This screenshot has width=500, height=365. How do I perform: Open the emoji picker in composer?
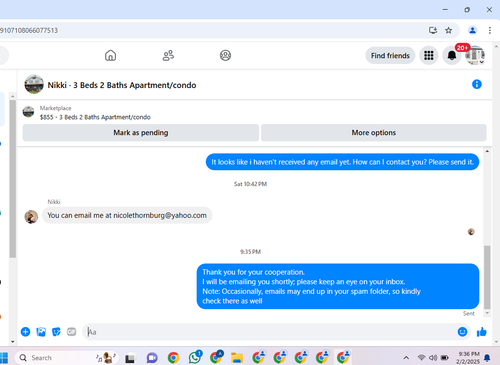[x=462, y=332]
